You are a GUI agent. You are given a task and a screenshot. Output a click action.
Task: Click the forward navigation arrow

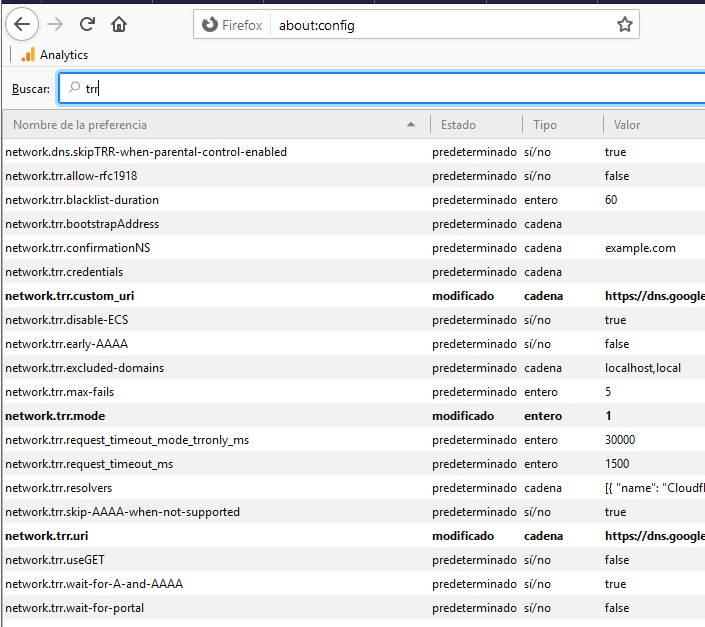pos(55,24)
